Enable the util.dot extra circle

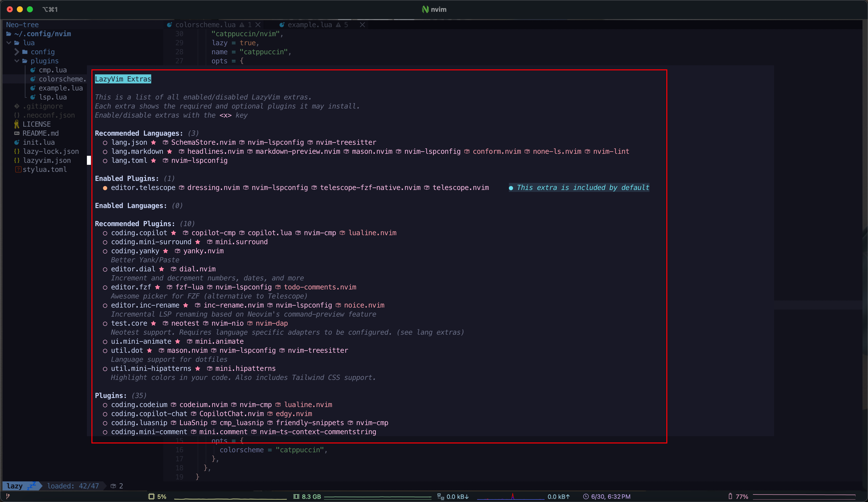105,351
